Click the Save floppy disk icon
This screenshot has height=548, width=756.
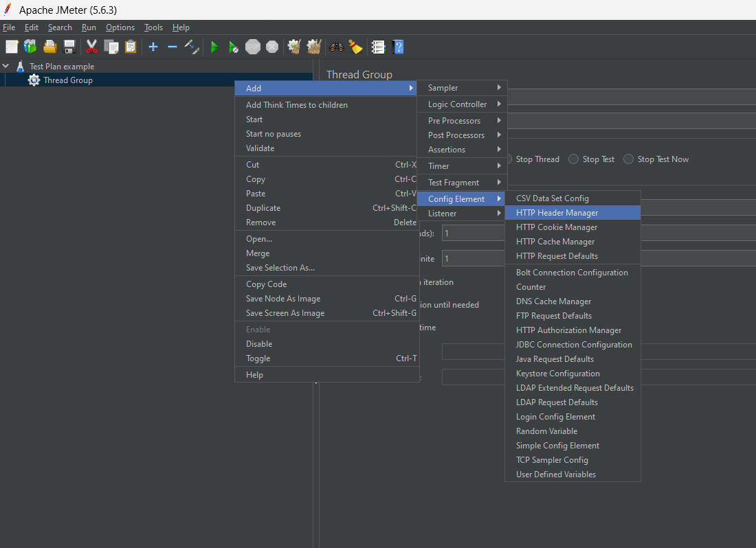[69, 47]
